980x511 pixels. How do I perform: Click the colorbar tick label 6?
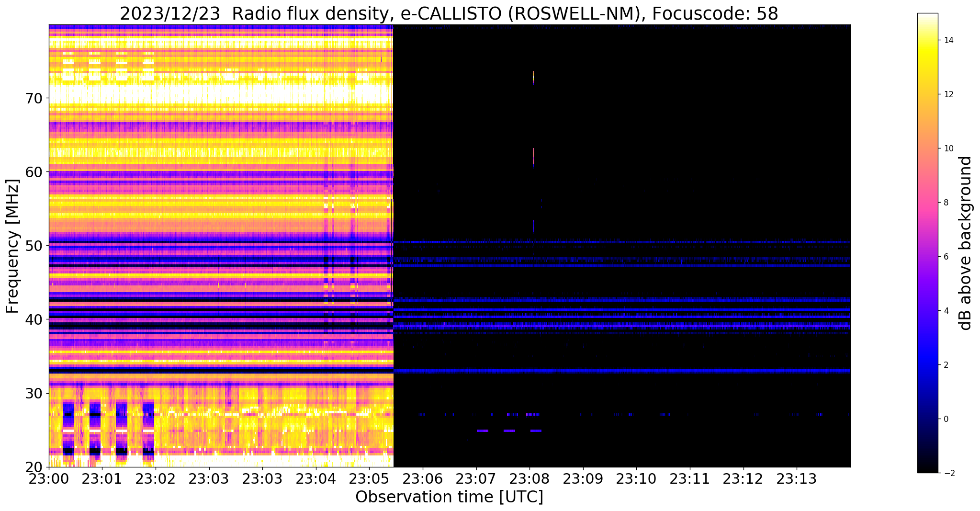[x=946, y=257]
